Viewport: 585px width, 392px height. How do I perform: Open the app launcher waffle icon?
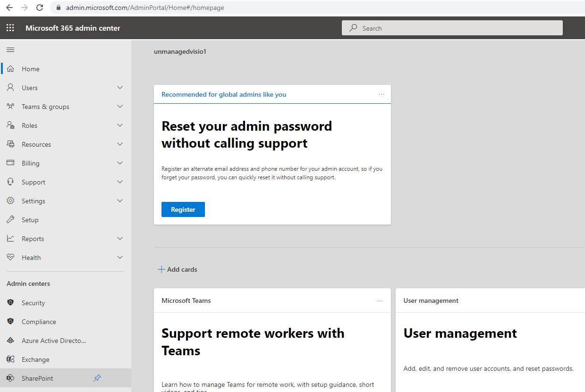point(10,28)
